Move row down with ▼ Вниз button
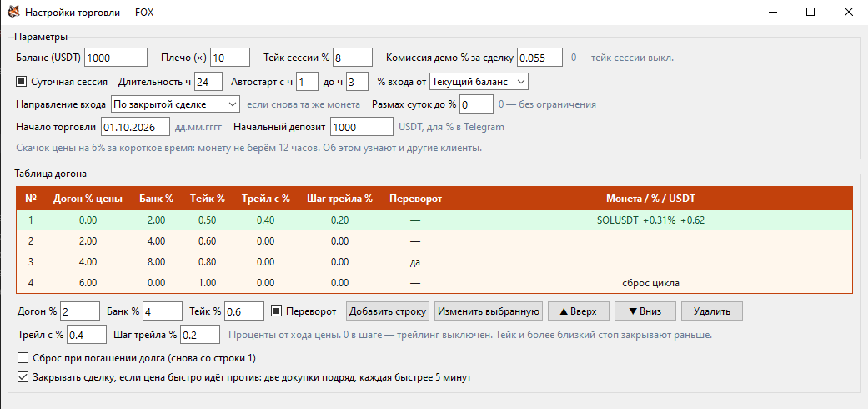868x409 pixels. click(645, 311)
